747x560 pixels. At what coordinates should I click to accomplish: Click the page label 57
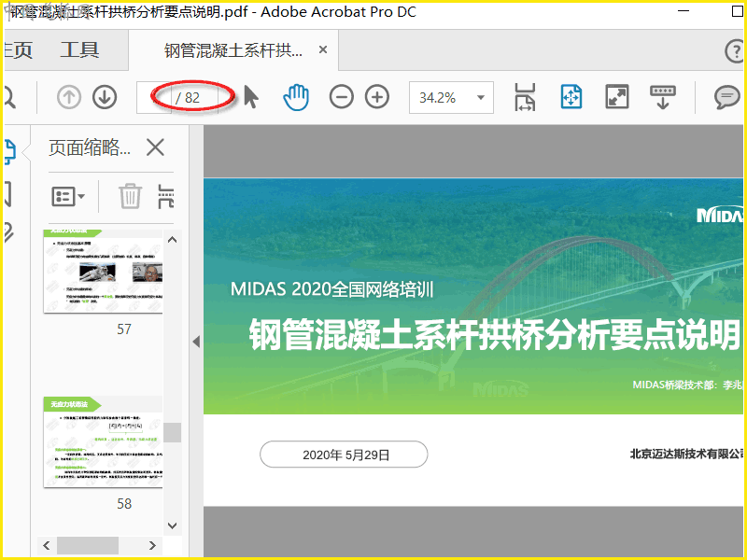124,329
